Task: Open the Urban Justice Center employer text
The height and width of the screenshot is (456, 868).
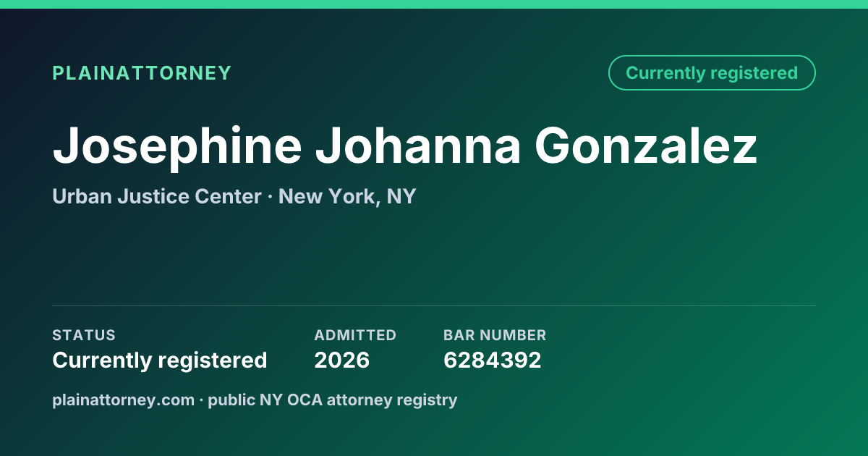Action: 157,196
